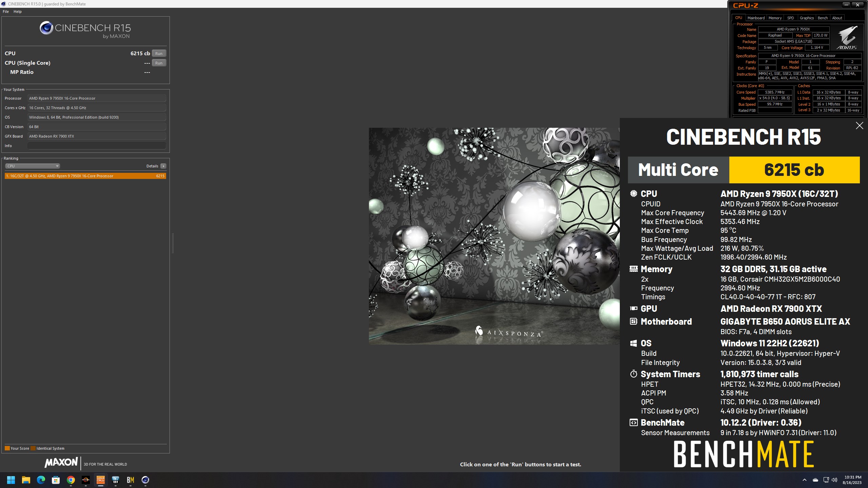This screenshot has height=488, width=868.
Task: Switch to Google Chrome on the taskbar
Action: [x=71, y=480]
